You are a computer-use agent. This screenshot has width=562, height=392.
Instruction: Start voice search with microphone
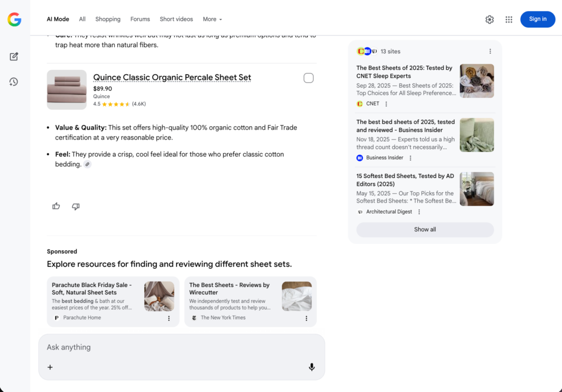pos(312,367)
